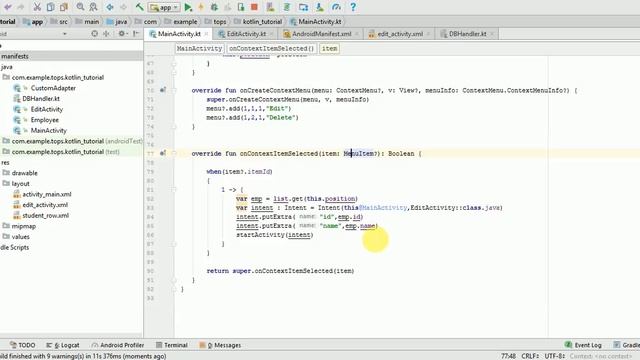Screen dimensions: 640x360
Task: Collapse the fold marker on line 81
Action: point(174,190)
